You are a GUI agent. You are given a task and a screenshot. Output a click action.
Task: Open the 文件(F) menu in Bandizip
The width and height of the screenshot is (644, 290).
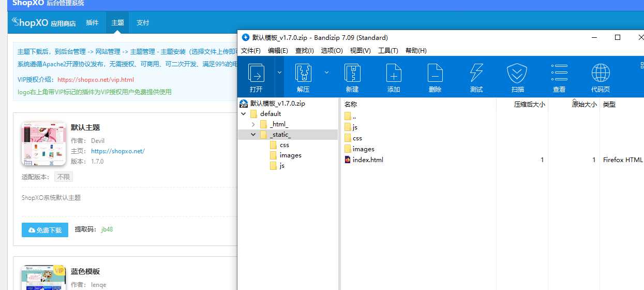pos(251,51)
